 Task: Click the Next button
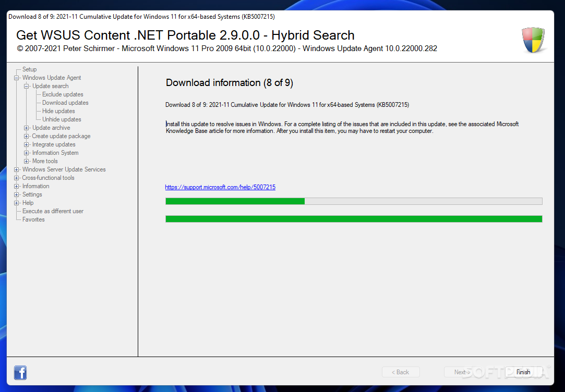(x=463, y=372)
